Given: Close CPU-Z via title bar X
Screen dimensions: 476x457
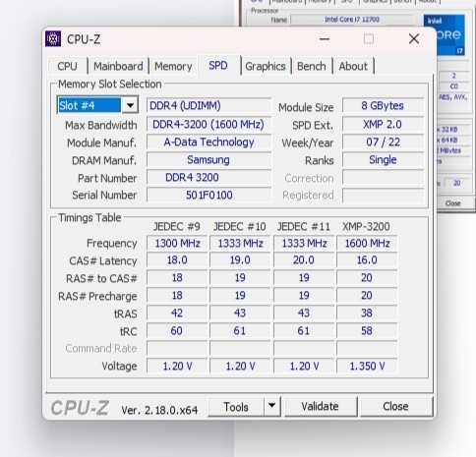Looking at the screenshot, I should pyautogui.click(x=414, y=39).
